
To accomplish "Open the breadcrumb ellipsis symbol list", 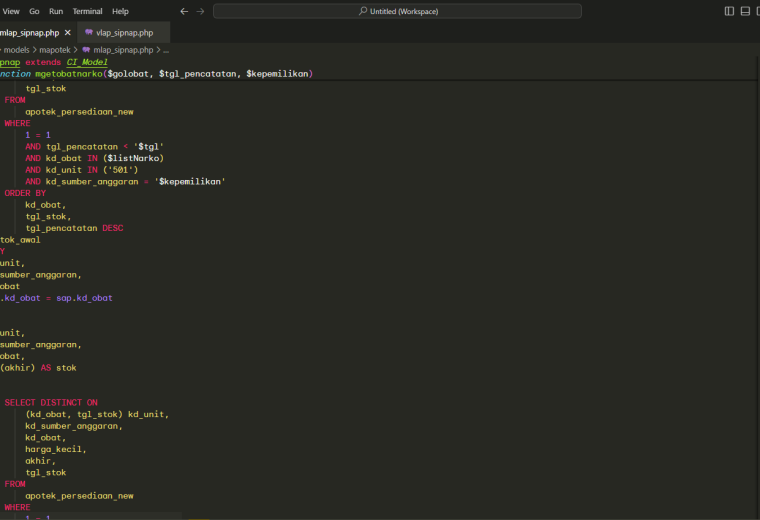I will 166,50.
